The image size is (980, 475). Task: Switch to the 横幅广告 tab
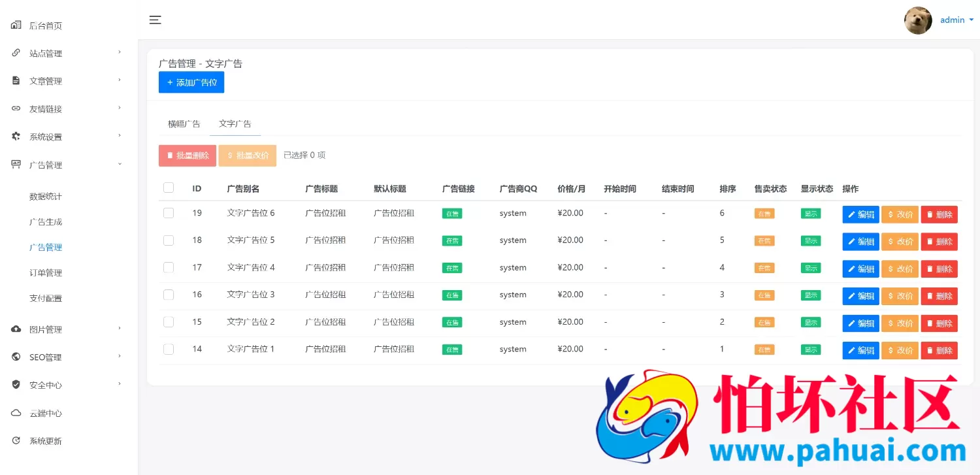[x=184, y=123]
